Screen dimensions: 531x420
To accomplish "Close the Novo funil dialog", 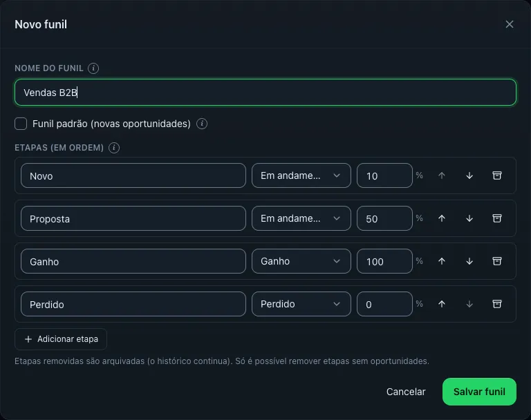I will [x=510, y=24].
